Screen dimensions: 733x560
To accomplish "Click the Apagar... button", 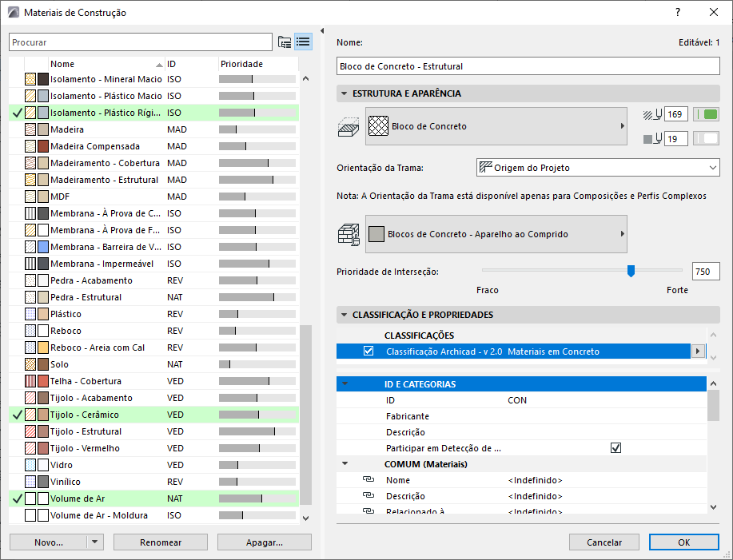I will (264, 542).
